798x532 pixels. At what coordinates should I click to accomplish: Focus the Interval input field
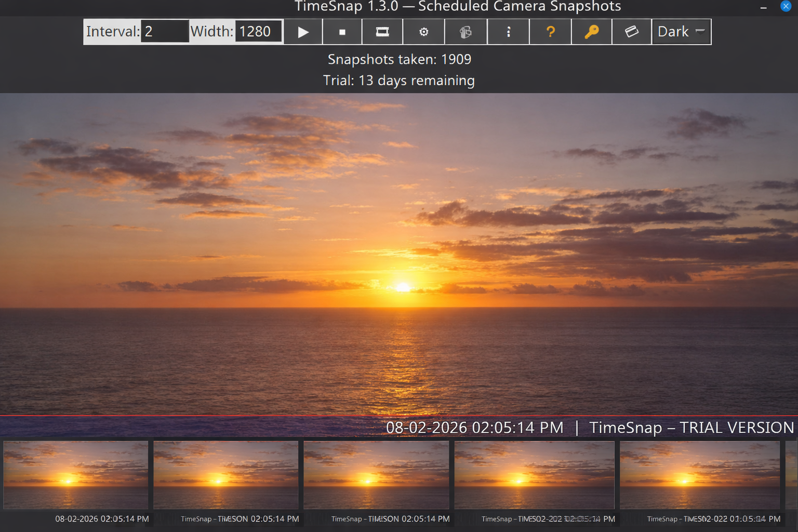165,32
